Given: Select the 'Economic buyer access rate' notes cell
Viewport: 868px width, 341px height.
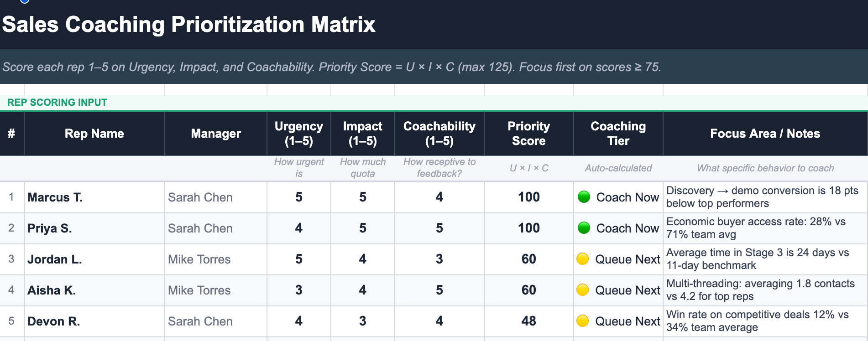Looking at the screenshot, I should tap(765, 228).
